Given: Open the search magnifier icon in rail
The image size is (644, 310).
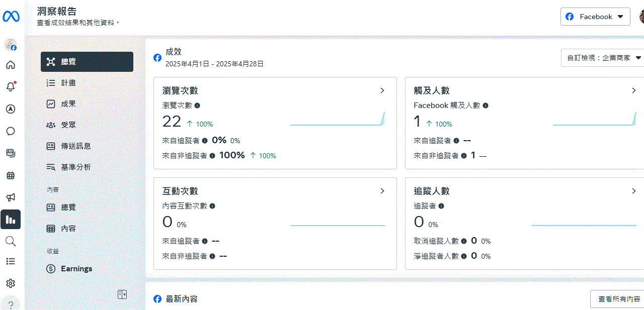Looking at the screenshot, I should pyautogui.click(x=11, y=241).
